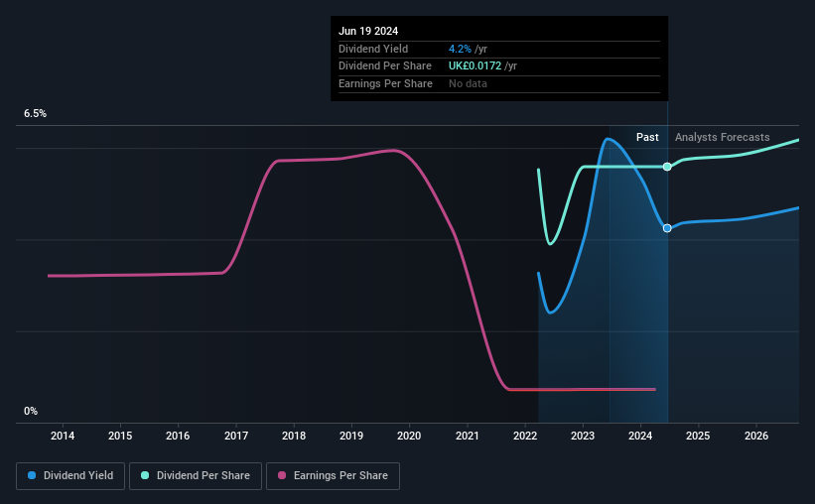Click the 2014 x-axis label
815x504 pixels.
[x=63, y=436]
